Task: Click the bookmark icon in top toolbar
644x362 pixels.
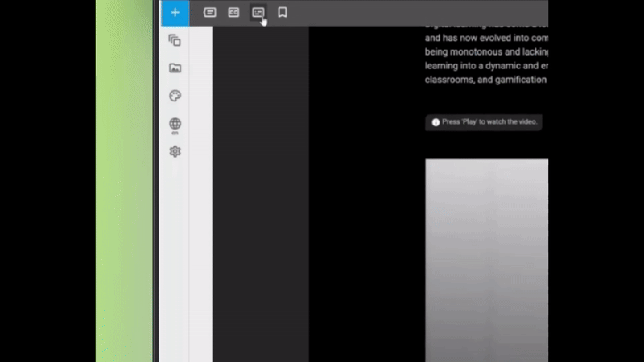Action: [x=283, y=13]
